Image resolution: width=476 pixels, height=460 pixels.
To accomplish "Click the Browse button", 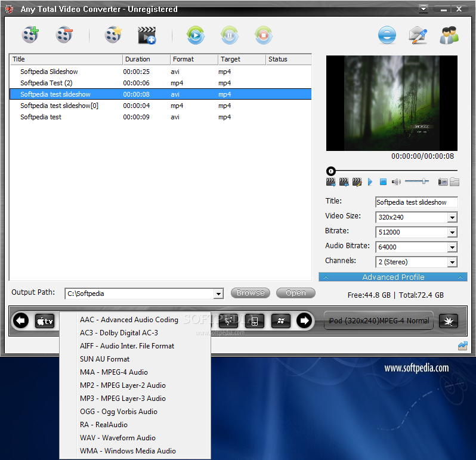I will 251,293.
